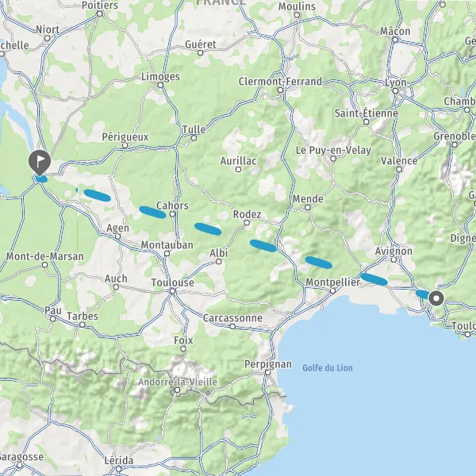Click the blue route dash near Cahors

tap(152, 212)
